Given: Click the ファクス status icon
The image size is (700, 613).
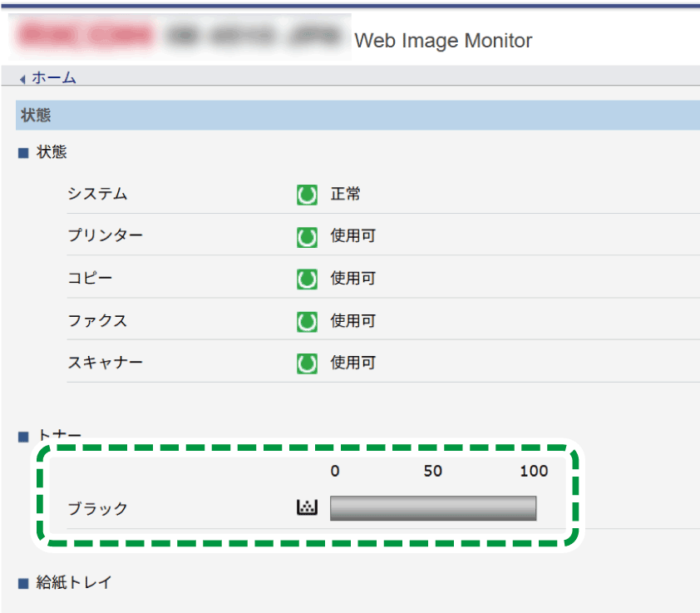Looking at the screenshot, I should (307, 320).
